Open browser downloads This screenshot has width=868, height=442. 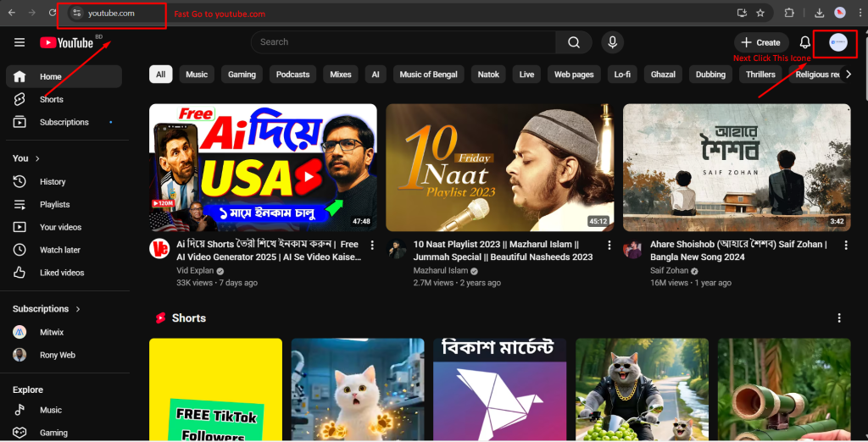(820, 13)
